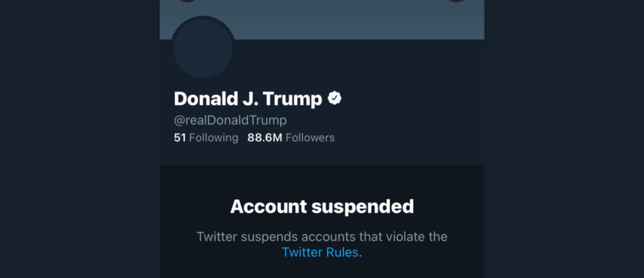The image size is (644, 278).
Task: Click empty space below the follower stats
Action: click(322, 155)
